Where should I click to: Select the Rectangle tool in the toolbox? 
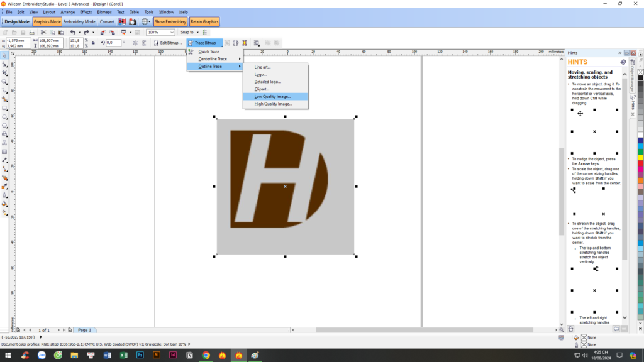point(4,108)
